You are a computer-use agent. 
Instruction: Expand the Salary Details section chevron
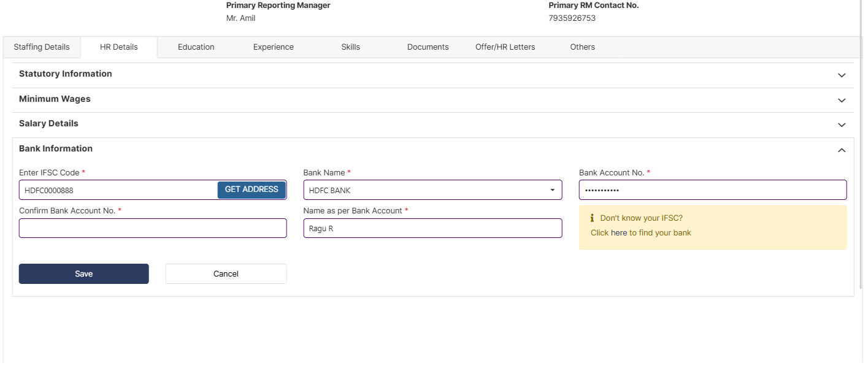[842, 125]
